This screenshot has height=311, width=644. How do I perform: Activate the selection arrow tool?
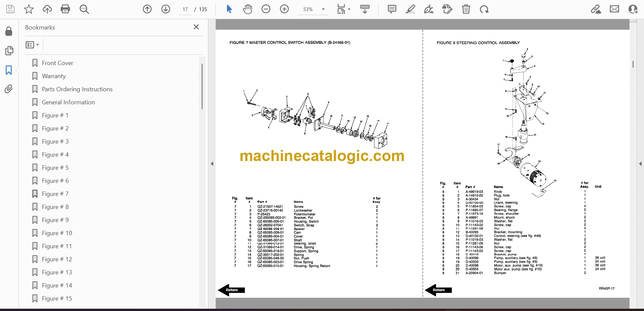[x=229, y=9]
